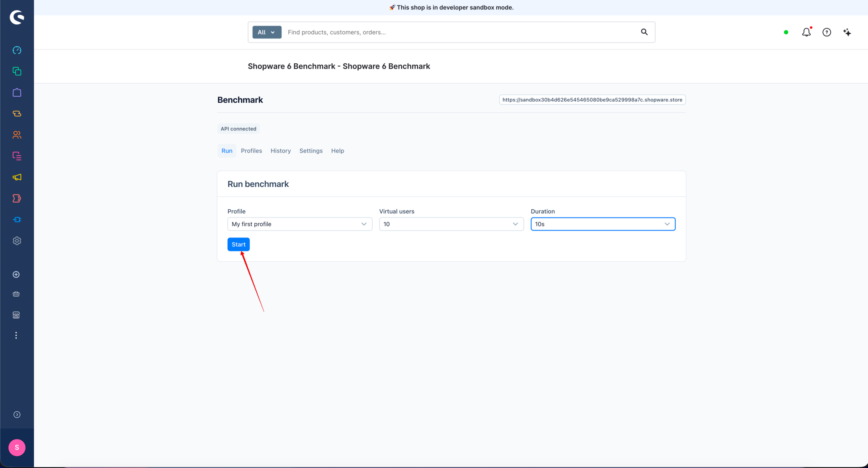Screen dimensions: 868x468
Task: Open the Duration dropdown showing 10s
Action: [603, 224]
